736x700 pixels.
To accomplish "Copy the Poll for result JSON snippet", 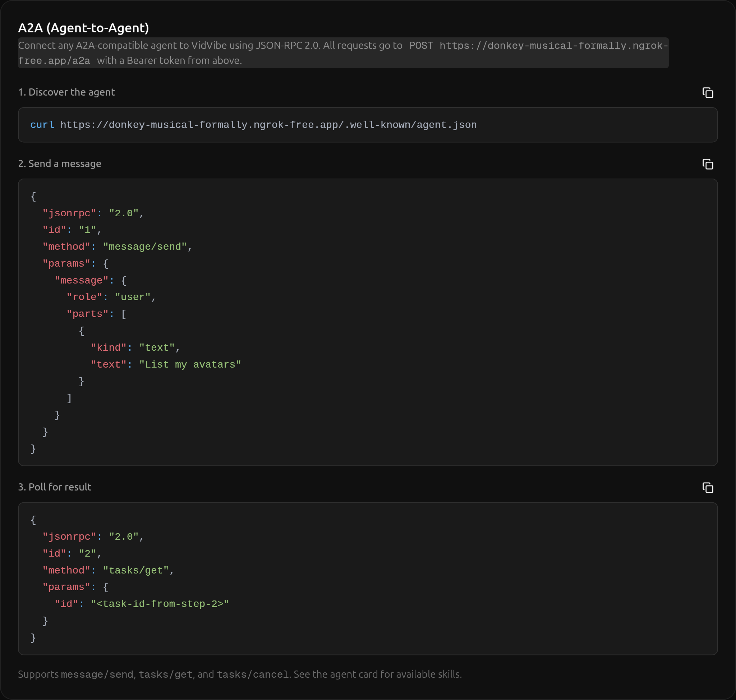I will tap(708, 488).
